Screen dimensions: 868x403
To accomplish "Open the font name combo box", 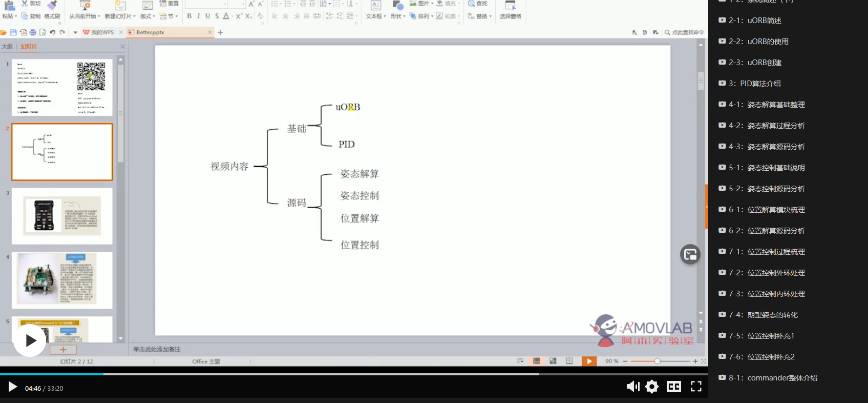I will pyautogui.click(x=206, y=4).
